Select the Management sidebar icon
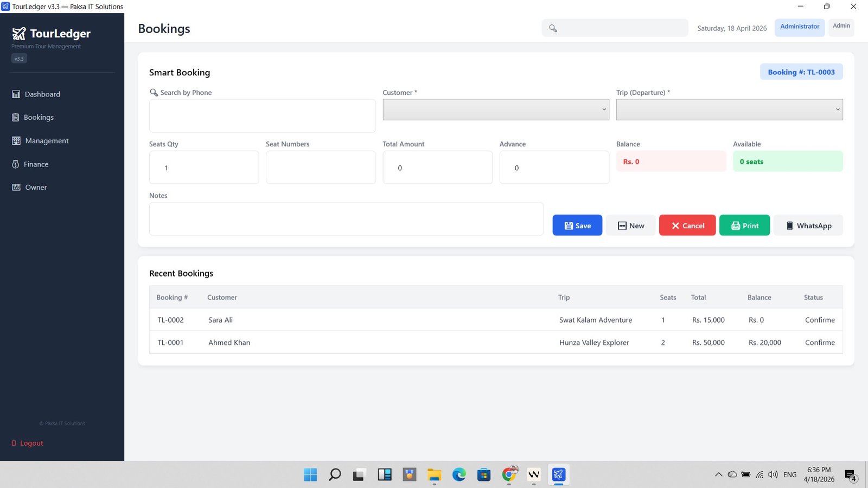Screen dimensions: 868x488 [x=16, y=140]
